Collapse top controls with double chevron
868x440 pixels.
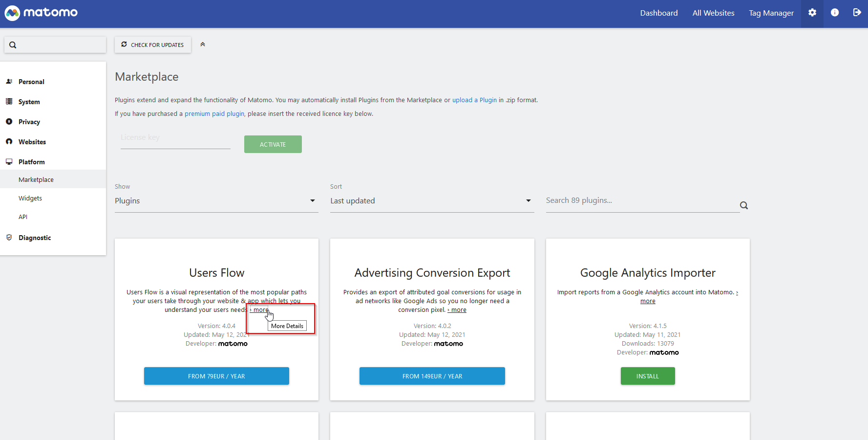[203, 44]
